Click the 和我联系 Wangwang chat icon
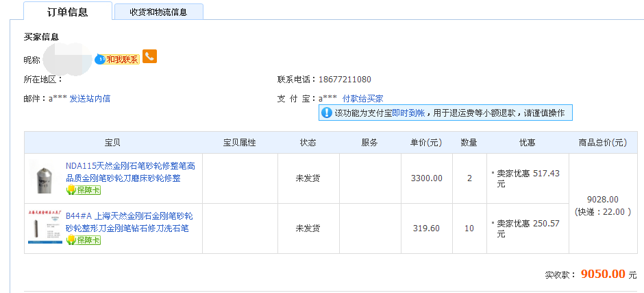 [x=117, y=59]
